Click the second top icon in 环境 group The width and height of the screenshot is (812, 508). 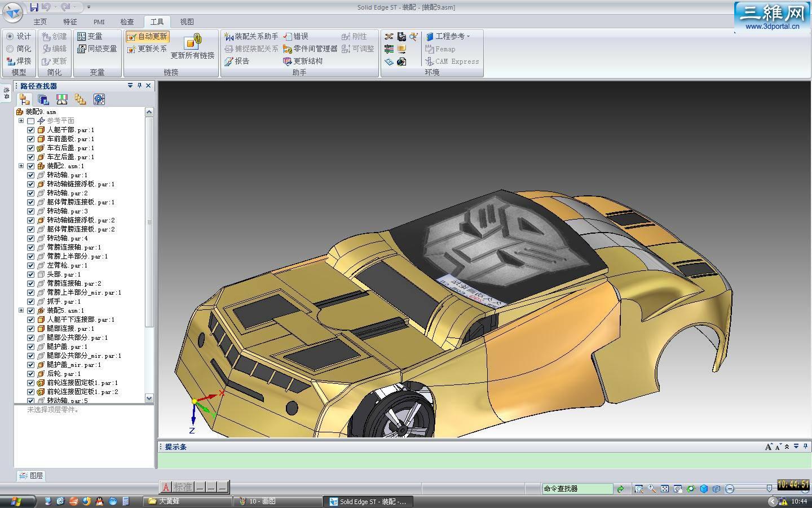[x=401, y=36]
